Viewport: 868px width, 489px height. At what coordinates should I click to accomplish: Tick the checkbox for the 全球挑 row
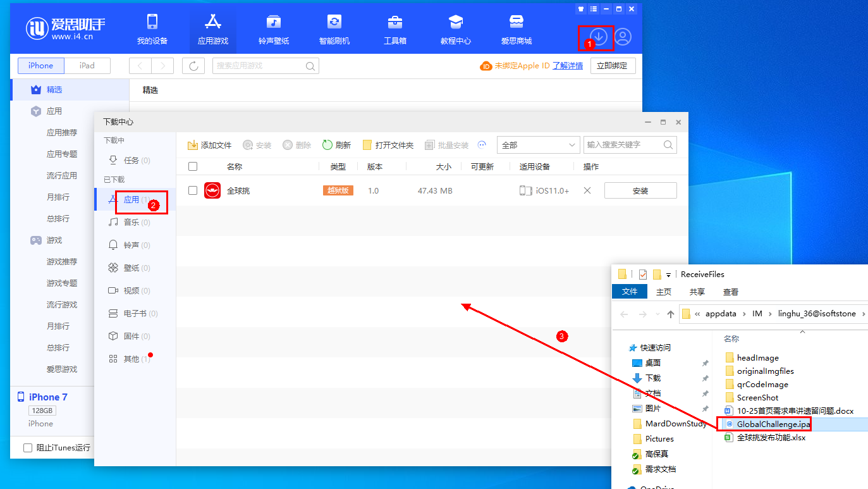click(193, 190)
